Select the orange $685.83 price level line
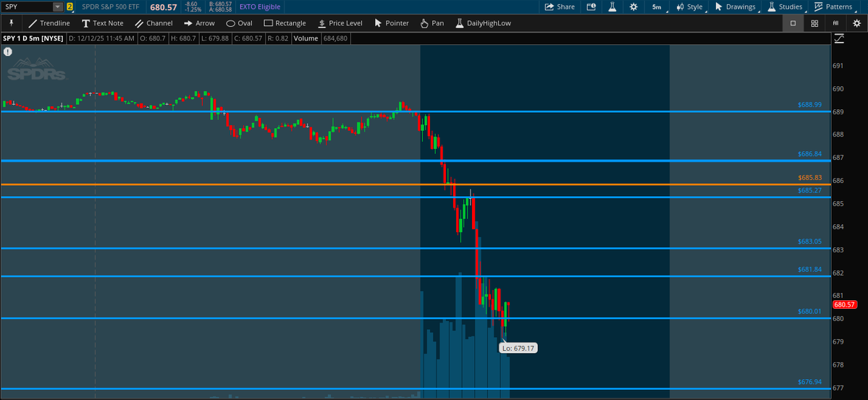868x400 pixels. [x=416, y=184]
